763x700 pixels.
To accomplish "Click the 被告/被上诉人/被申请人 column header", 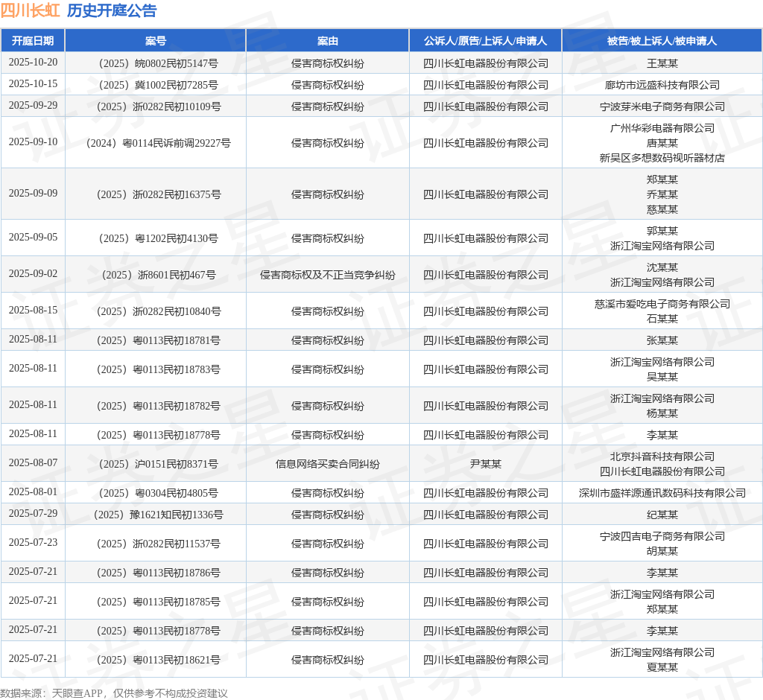I will [662, 41].
